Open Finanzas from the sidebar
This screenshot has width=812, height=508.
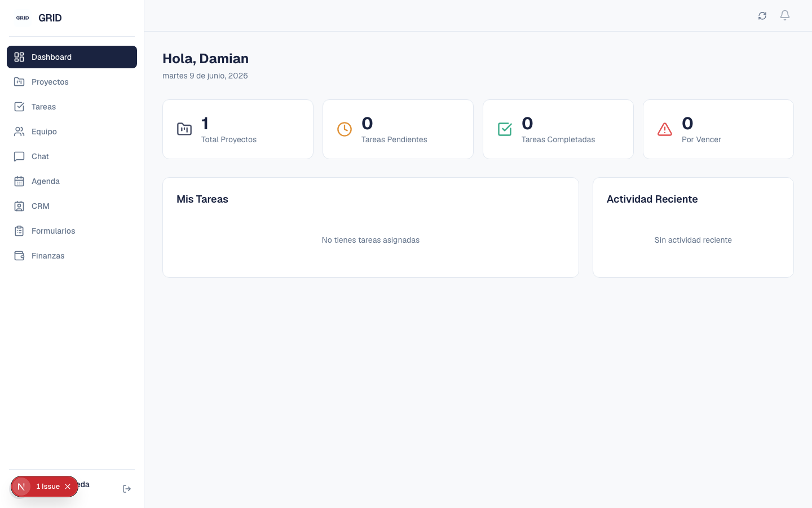point(72,256)
